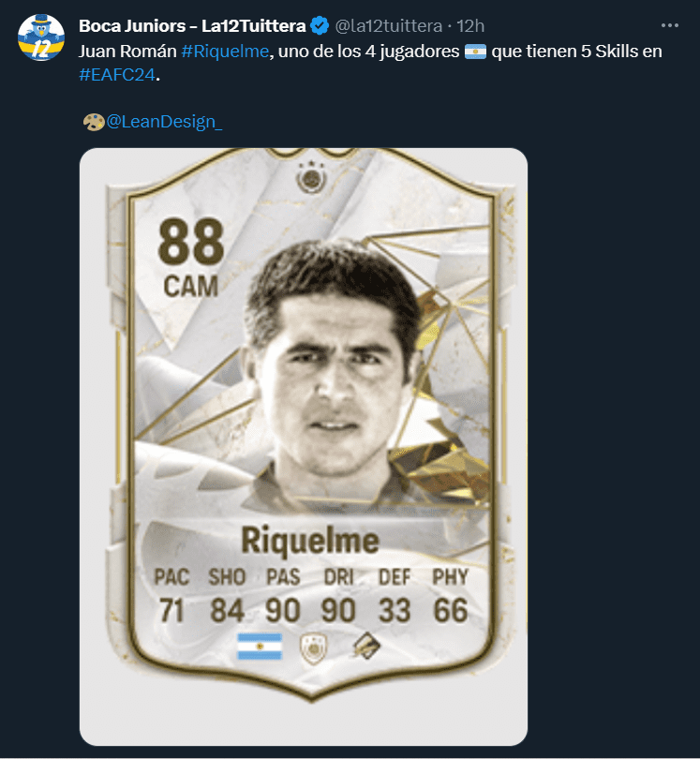The image size is (700, 759).
Task: Visit the @LeanDesign_ mention link
Action: (164, 122)
